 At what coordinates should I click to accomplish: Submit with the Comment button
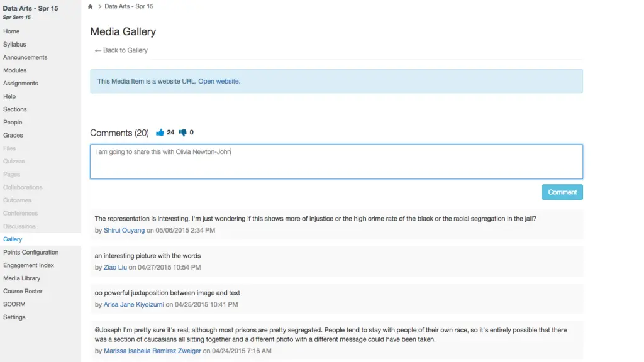coord(562,192)
